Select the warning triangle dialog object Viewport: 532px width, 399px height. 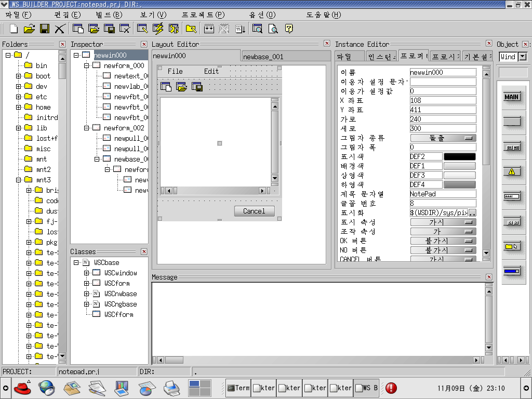pyautogui.click(x=512, y=171)
